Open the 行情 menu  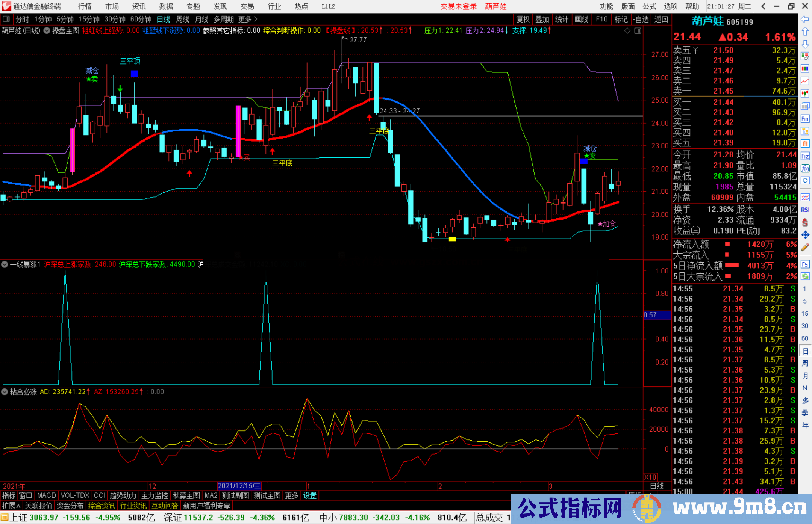85,6
